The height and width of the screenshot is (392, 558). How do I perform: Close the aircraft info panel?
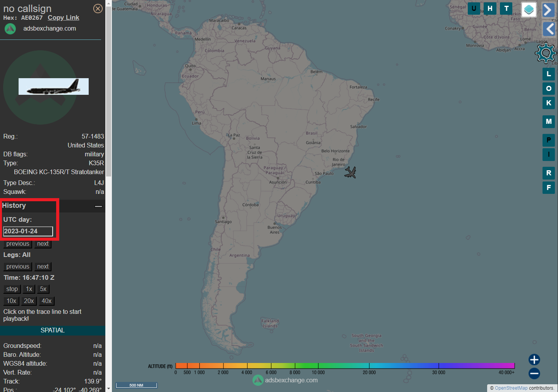click(x=98, y=9)
